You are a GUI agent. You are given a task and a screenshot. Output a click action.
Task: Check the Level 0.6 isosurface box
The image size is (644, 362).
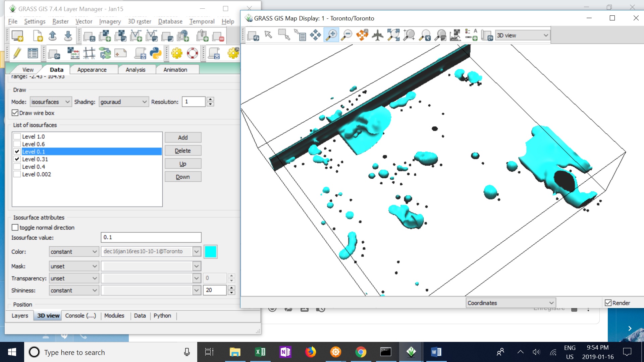point(17,144)
